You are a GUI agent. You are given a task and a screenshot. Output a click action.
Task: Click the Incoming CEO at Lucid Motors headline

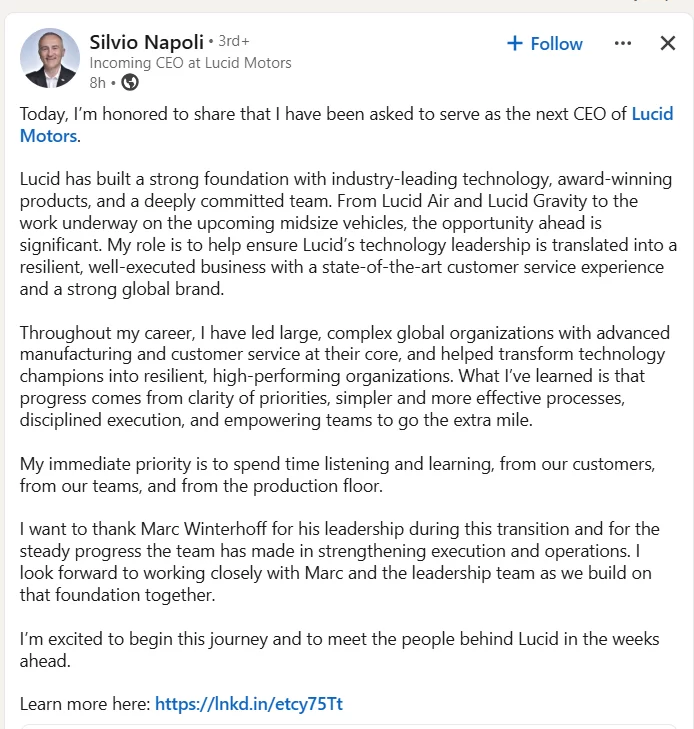pyautogui.click(x=190, y=63)
